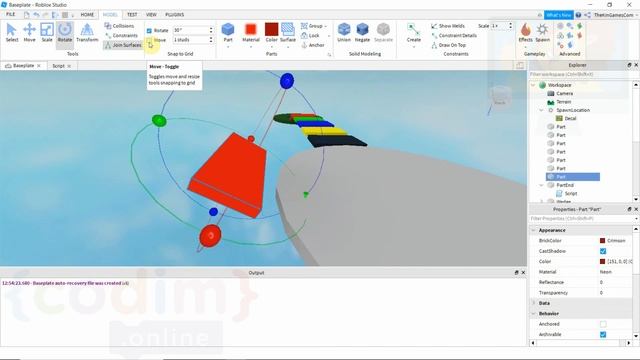Close the Explorer panel

(x=636, y=65)
